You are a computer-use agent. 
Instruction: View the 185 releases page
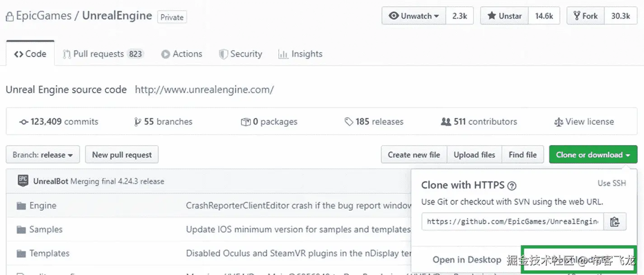pos(374,122)
